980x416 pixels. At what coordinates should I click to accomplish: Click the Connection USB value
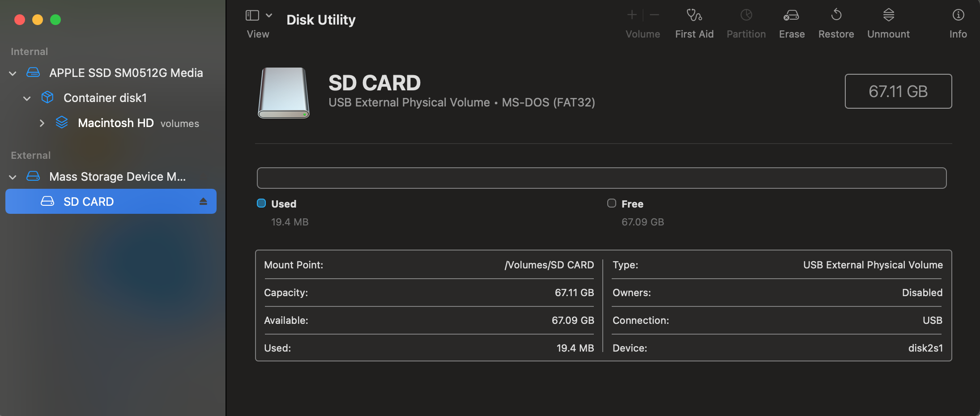tap(933, 320)
